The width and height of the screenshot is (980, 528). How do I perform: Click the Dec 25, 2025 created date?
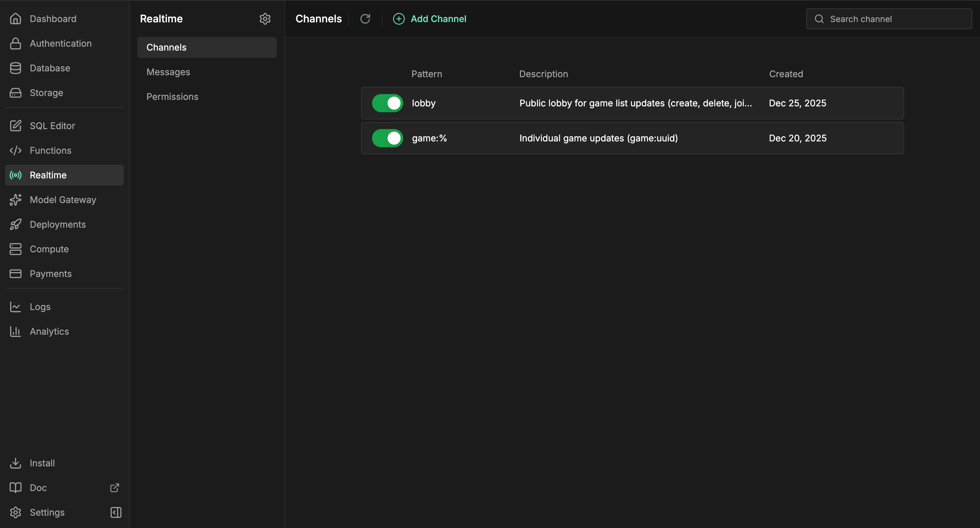(x=798, y=103)
